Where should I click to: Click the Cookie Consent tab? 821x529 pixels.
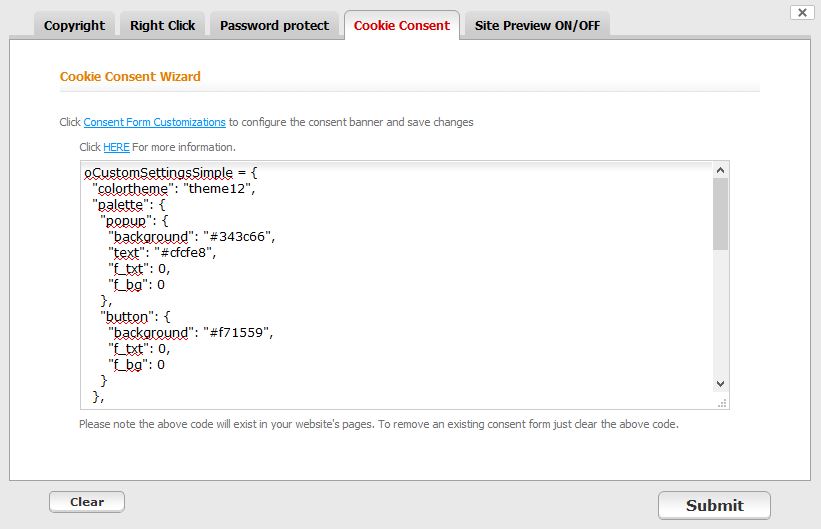401,25
